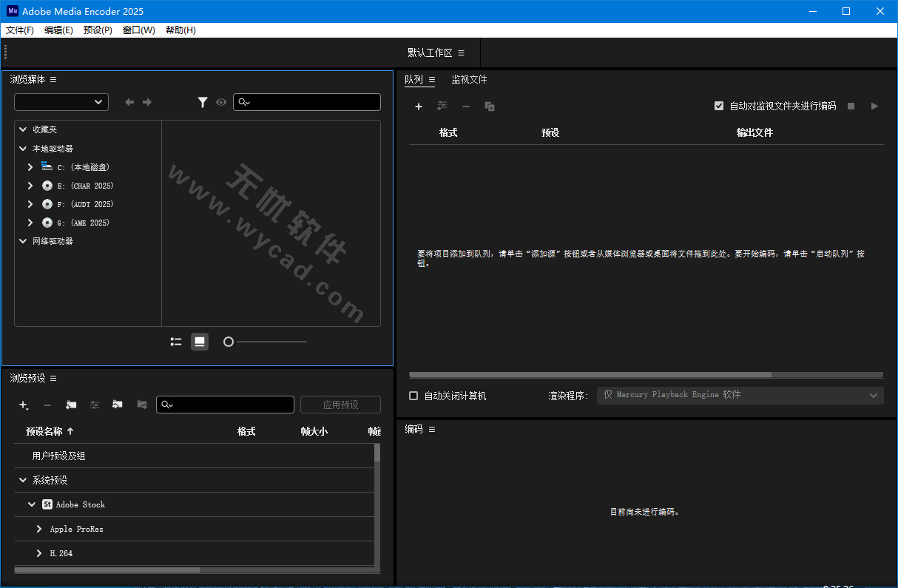Open the 预设 menu
Screen dimensions: 898x588
click(97, 30)
